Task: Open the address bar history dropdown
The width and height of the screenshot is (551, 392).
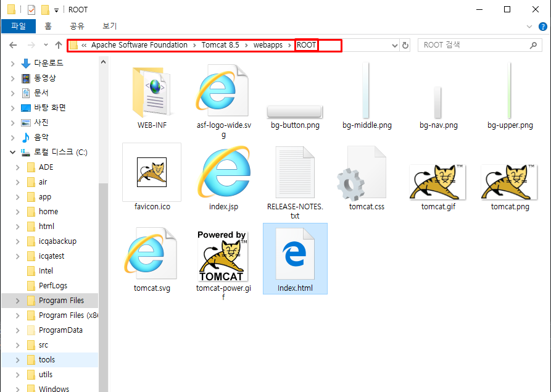Action: [x=395, y=45]
